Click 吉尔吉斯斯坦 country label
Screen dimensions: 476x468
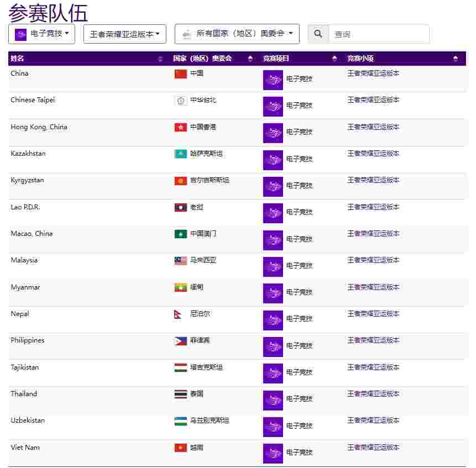(x=210, y=181)
